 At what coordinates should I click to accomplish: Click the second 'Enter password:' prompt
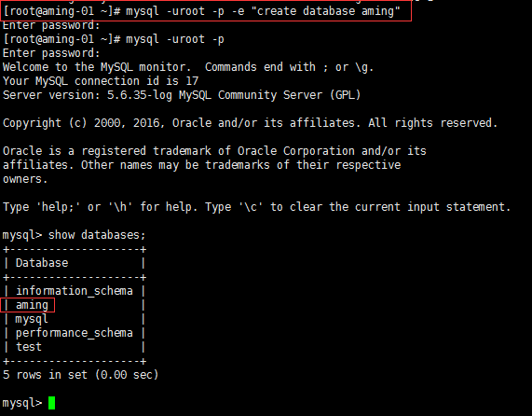pos(51,53)
